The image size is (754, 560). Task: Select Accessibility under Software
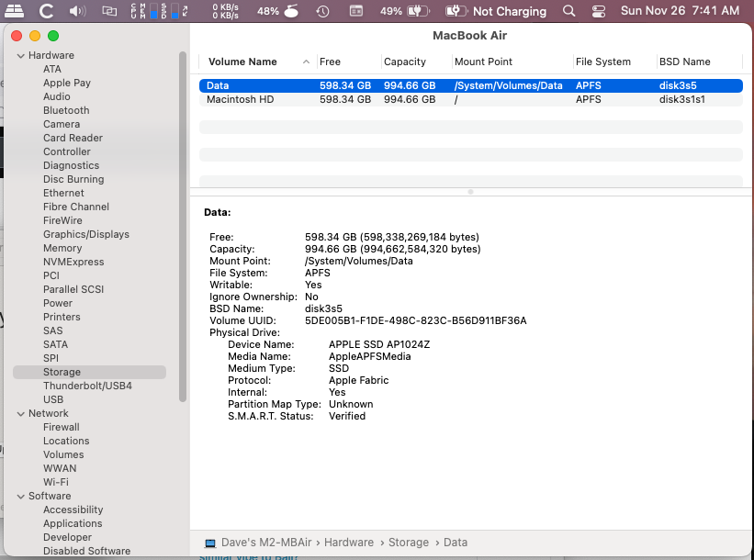[73, 510]
